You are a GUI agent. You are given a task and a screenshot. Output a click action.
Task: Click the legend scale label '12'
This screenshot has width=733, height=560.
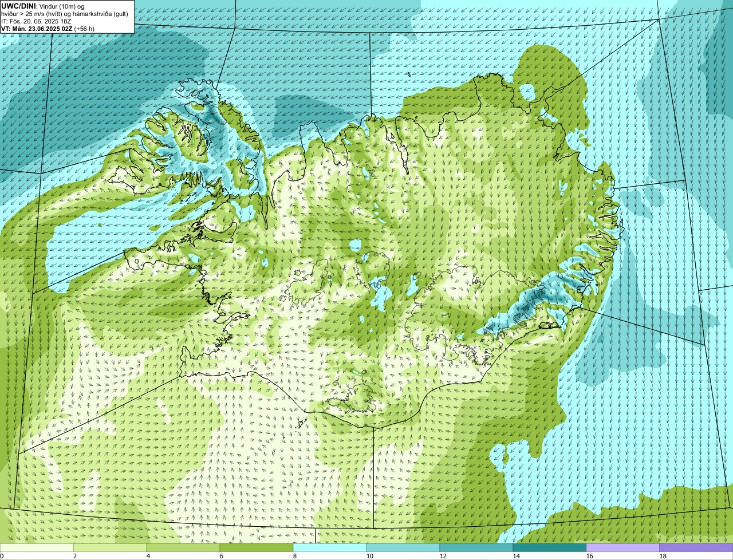tap(443, 556)
